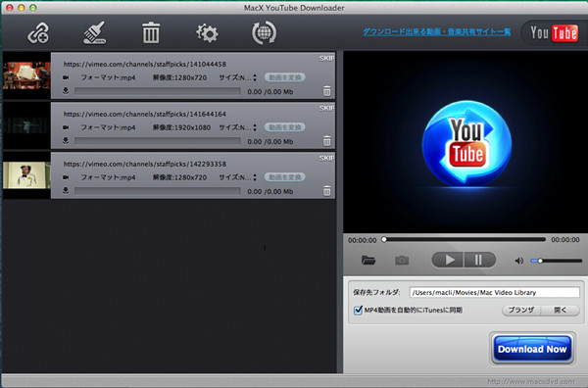Viewport: 588px width, 388px height.
Task: Select the 141644164 video thumbnail
Action: 26,125
